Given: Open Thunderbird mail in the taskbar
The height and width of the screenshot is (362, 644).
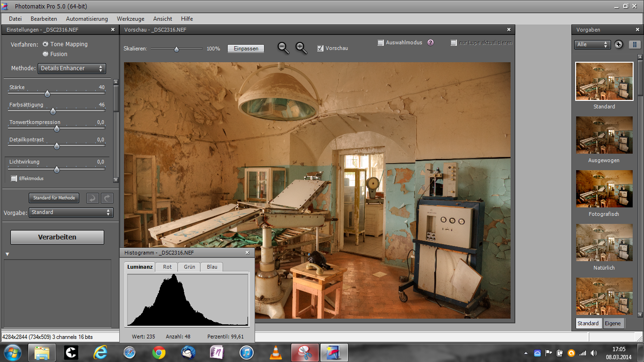Looking at the screenshot, I should [188, 352].
